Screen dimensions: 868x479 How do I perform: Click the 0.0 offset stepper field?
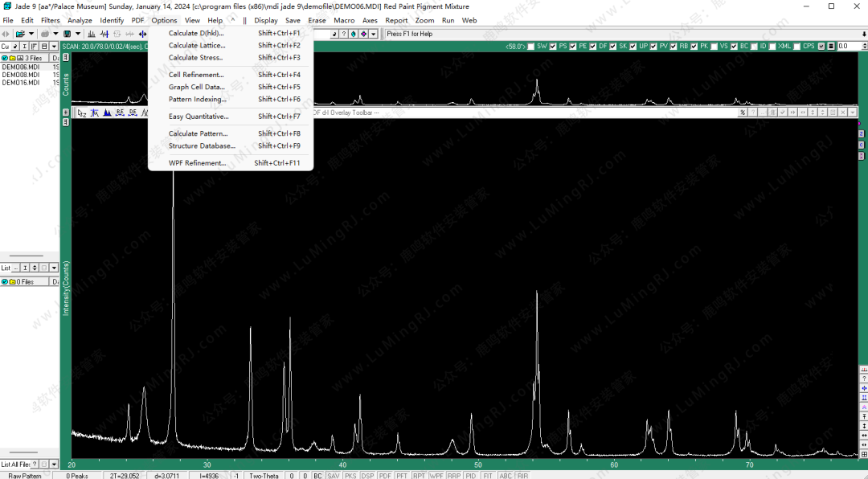pos(847,47)
